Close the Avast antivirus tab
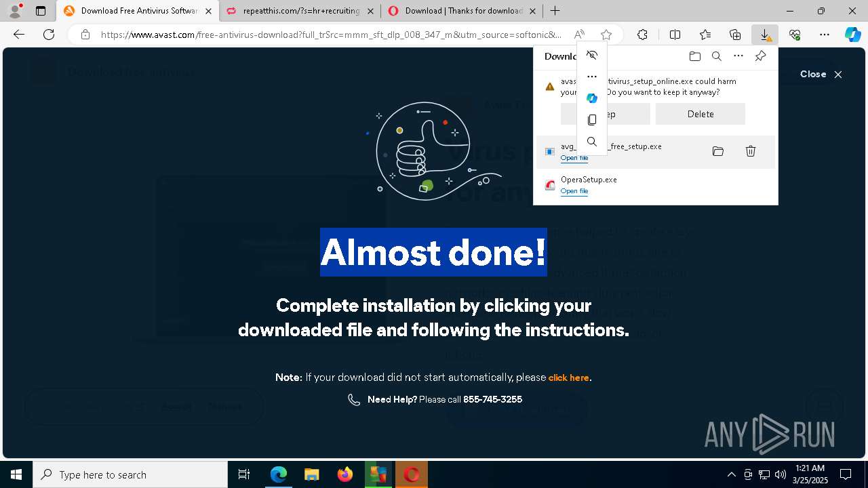Screen dimensions: 868x488 click(208, 11)
